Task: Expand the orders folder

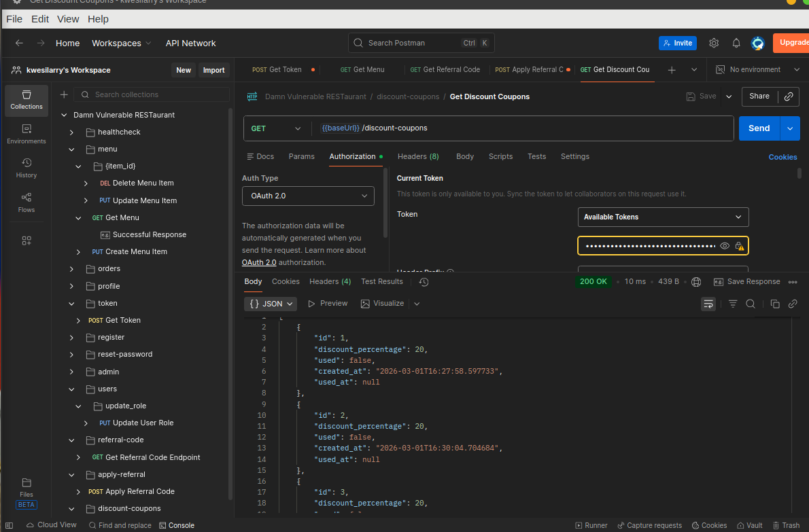Action: click(x=71, y=269)
